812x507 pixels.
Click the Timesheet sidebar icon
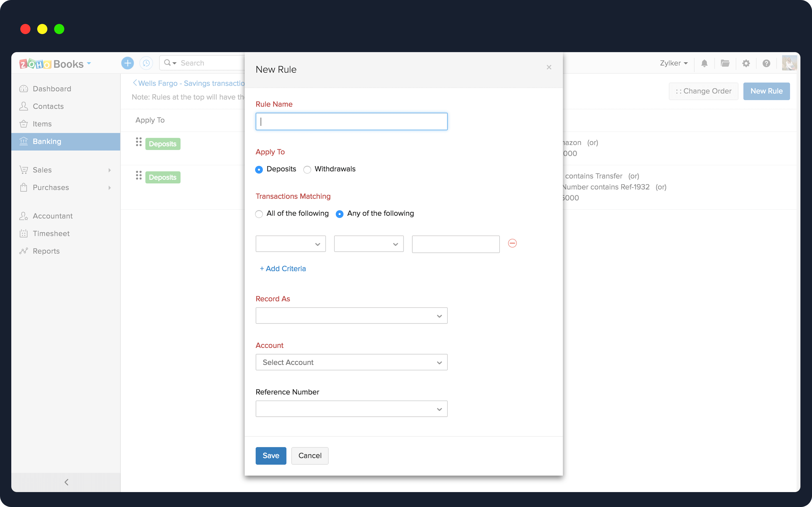pos(24,233)
